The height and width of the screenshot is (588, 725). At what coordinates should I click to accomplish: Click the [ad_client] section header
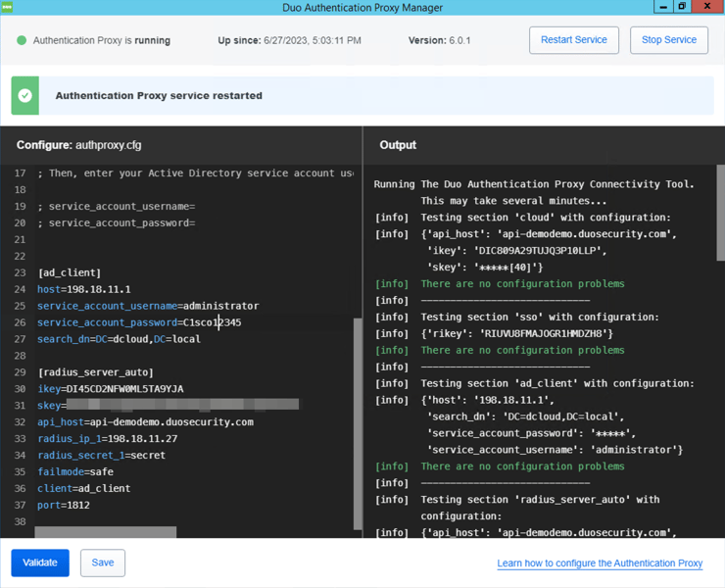[70, 273]
